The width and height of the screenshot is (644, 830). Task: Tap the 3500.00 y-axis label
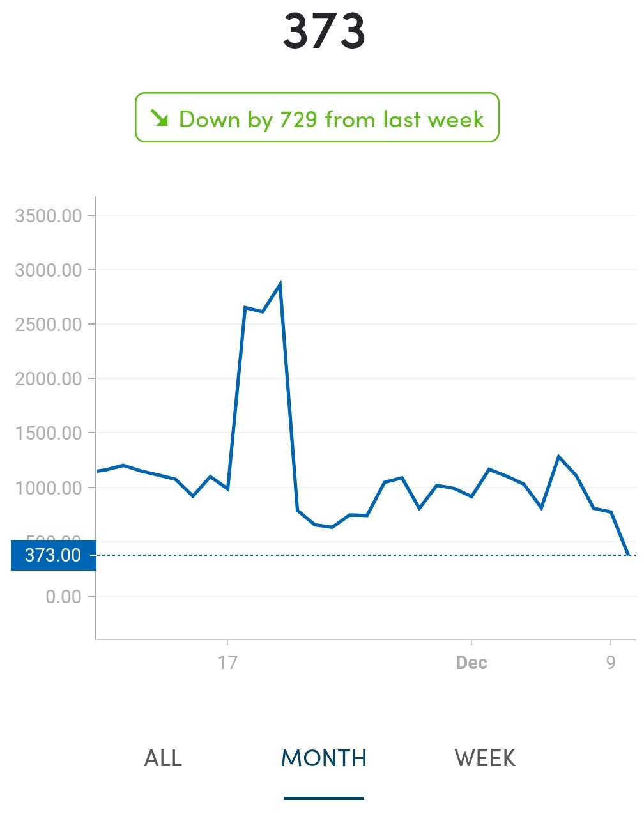[49, 216]
